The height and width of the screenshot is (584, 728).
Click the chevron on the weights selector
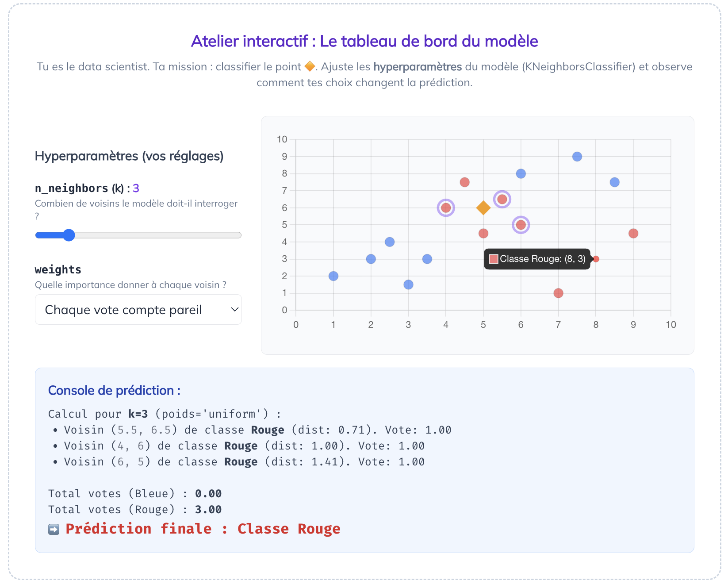click(x=235, y=309)
